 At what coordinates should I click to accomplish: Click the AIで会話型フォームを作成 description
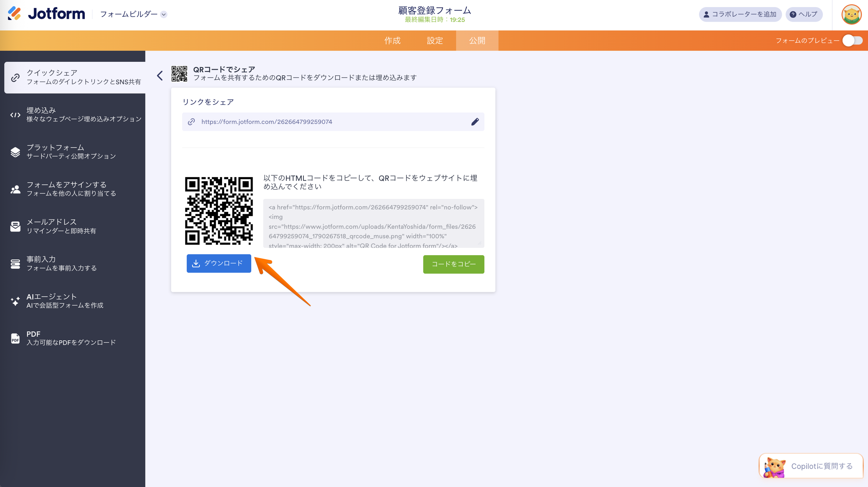(x=65, y=305)
